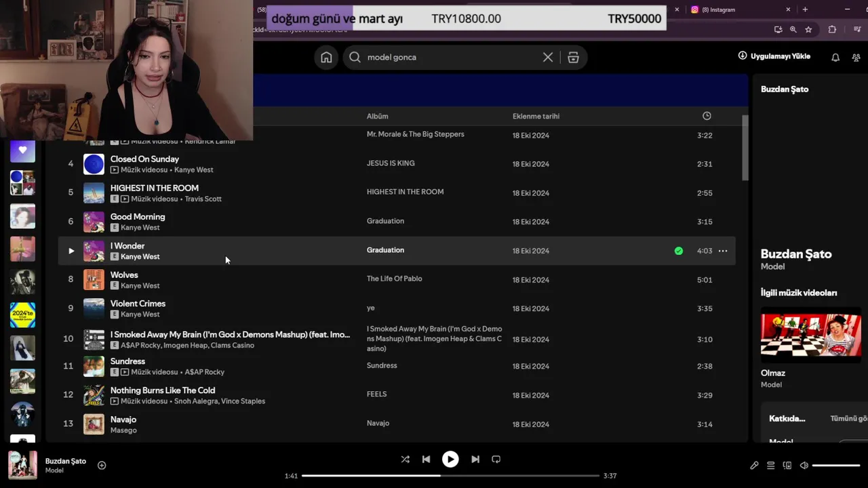The width and height of the screenshot is (868, 488).
Task: Open 'Olmaz' music video thumbnail
Action: click(810, 334)
